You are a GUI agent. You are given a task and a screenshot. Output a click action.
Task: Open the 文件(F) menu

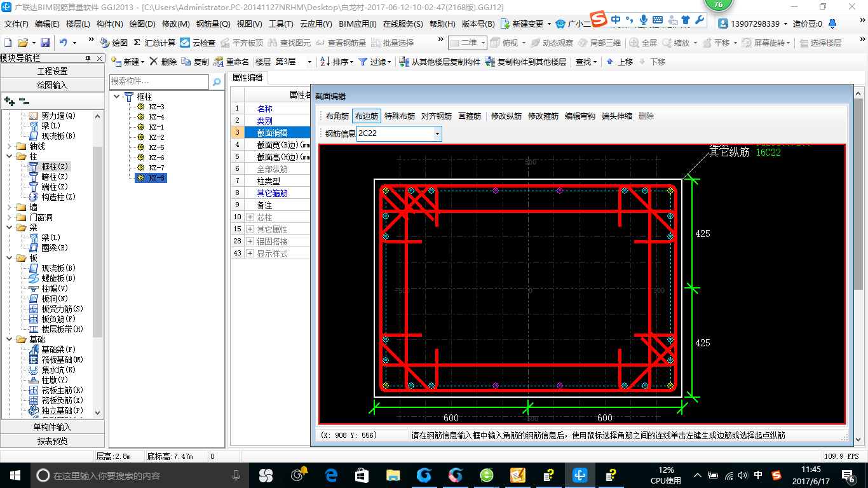pyautogui.click(x=16, y=24)
